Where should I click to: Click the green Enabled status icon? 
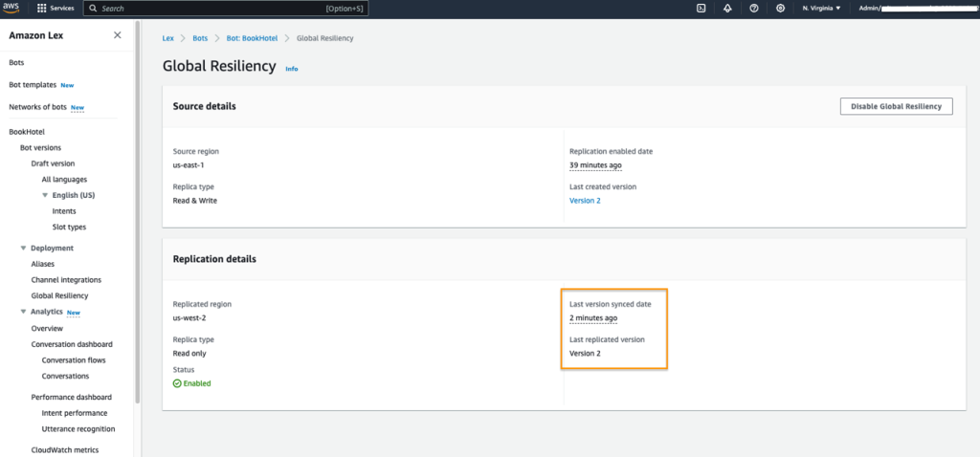coord(177,383)
